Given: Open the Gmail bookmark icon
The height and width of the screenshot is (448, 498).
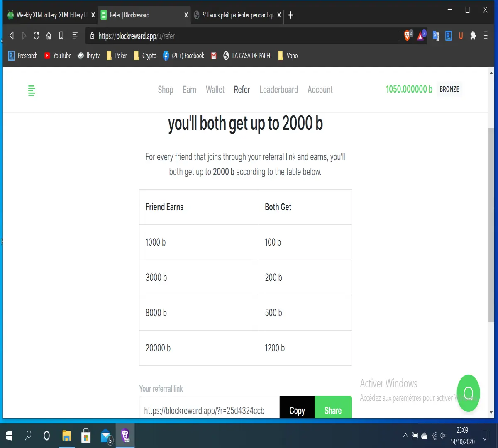Looking at the screenshot, I should [x=214, y=56].
